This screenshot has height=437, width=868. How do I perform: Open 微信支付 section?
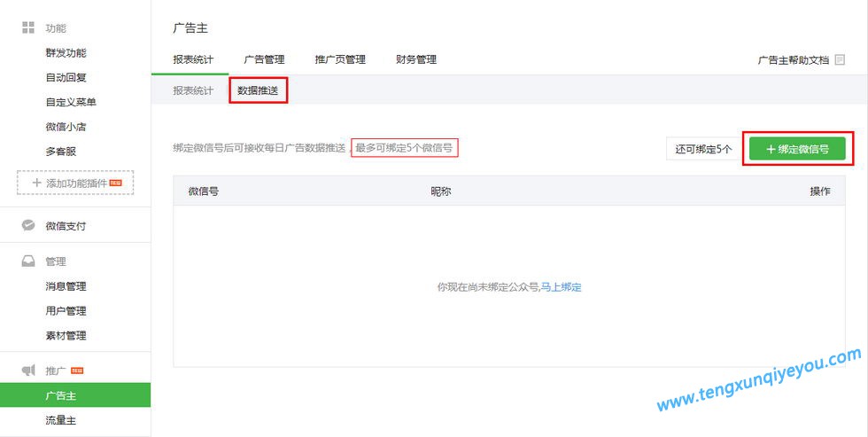66,226
